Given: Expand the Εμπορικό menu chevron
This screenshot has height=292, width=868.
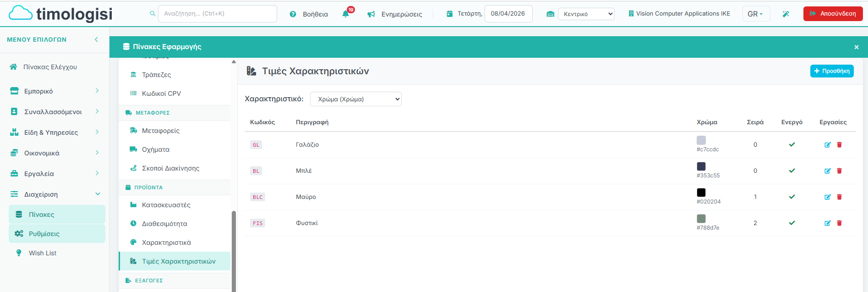Looking at the screenshot, I should pos(97,91).
